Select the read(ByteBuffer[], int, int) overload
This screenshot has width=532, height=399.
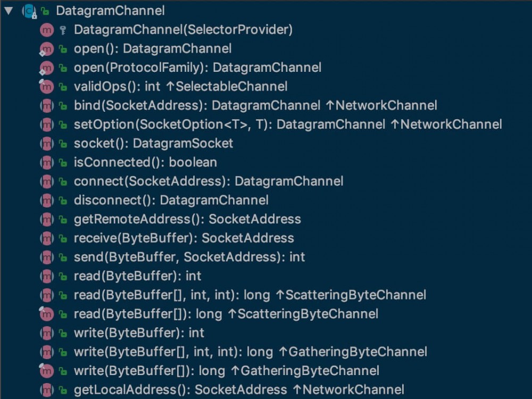213,295
